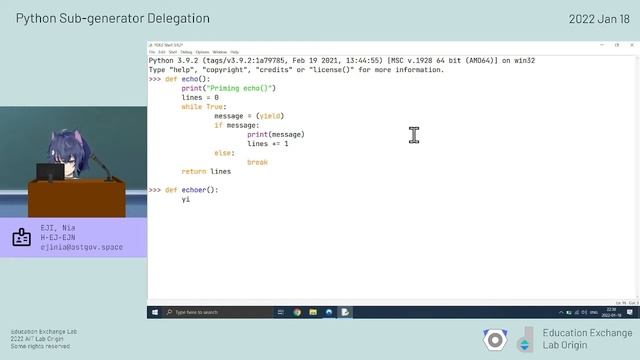This screenshot has width=640, height=360.
Task: Open the Window menu in IDLE
Action: [x=220, y=52]
